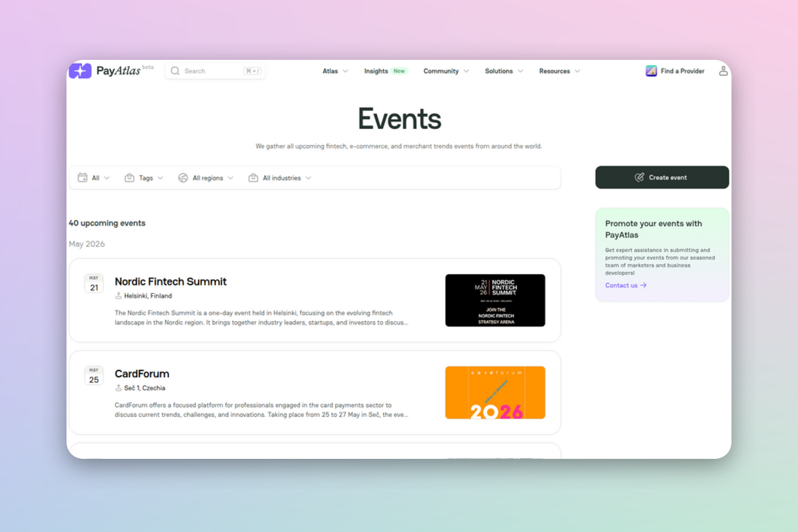Click the calendar icon beside All filter
Screen dimensions: 798x532
pos(82,178)
